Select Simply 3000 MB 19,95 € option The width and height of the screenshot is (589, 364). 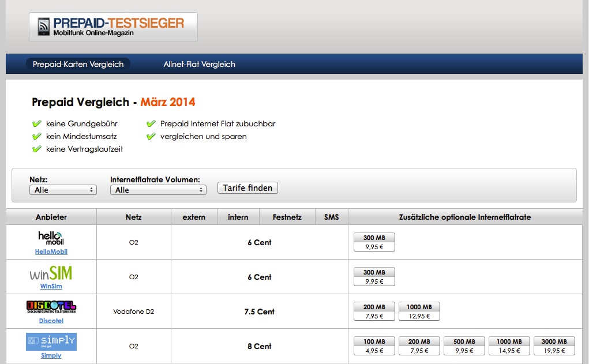554,346
